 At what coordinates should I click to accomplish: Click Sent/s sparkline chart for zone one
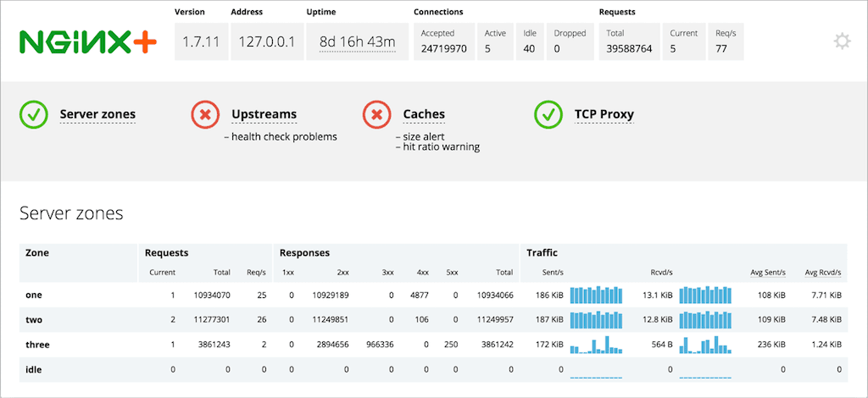pos(597,295)
